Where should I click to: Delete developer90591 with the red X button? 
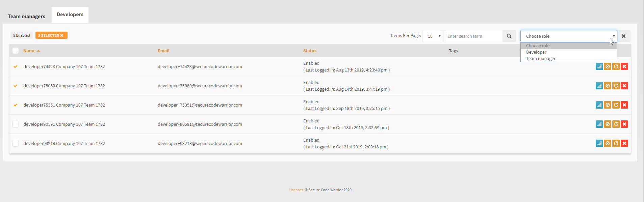coord(624,124)
